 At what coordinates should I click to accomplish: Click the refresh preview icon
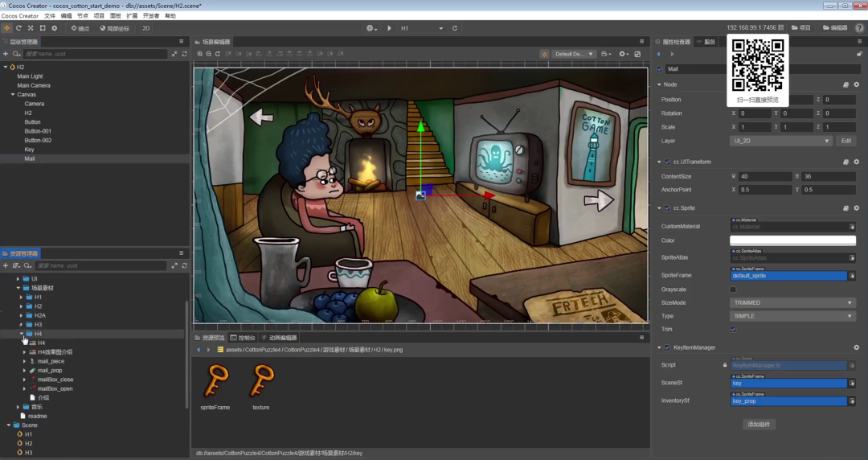pyautogui.click(x=455, y=28)
